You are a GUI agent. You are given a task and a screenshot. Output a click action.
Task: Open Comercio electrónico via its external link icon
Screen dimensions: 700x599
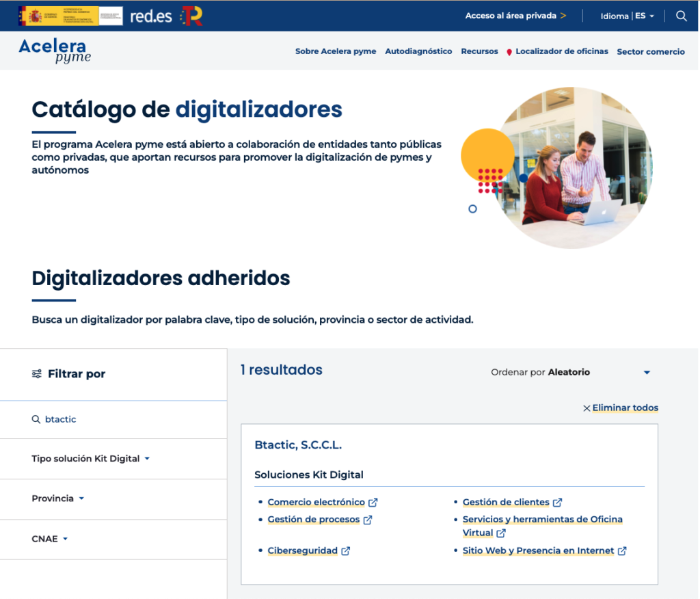[x=373, y=502]
